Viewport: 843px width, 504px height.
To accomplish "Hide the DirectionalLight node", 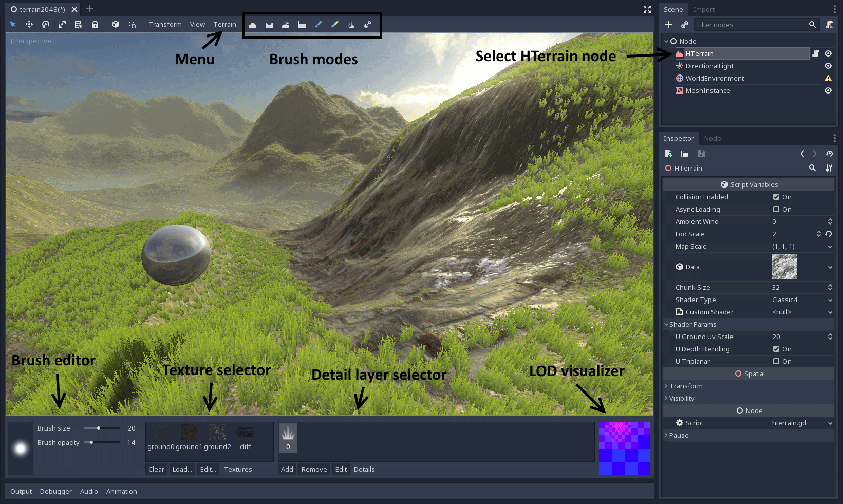I will [828, 66].
